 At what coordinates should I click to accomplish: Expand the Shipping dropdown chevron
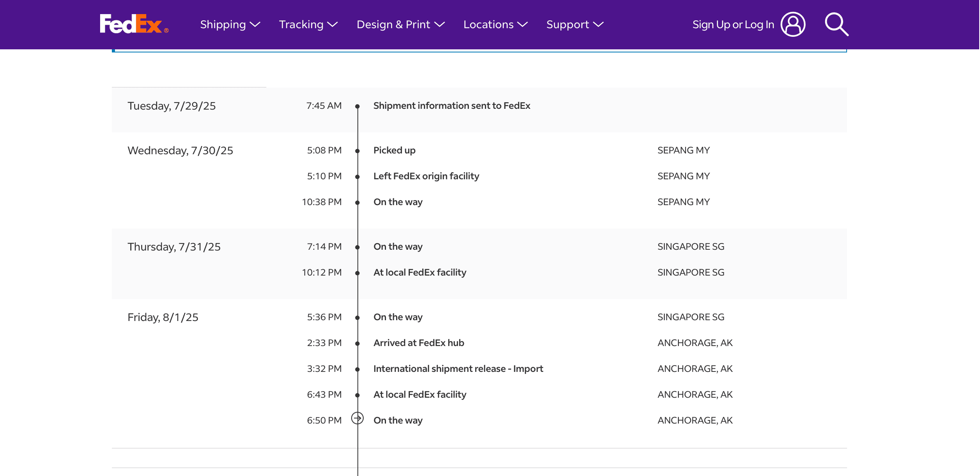point(255,25)
